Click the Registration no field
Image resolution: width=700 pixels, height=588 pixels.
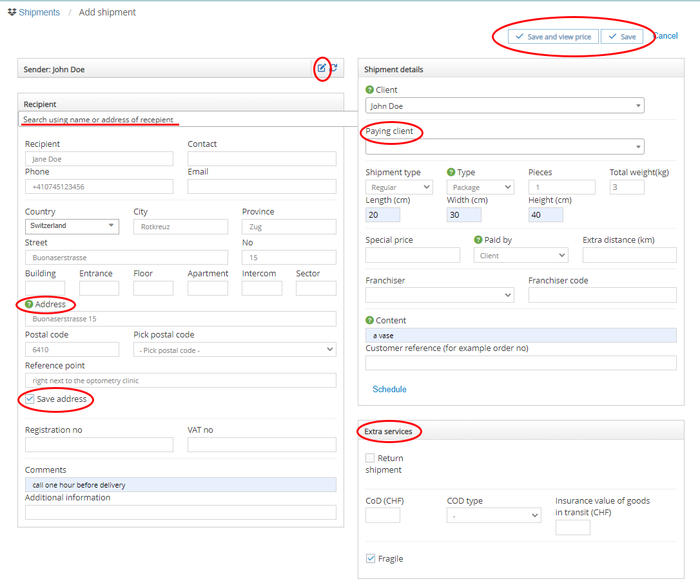pos(99,445)
